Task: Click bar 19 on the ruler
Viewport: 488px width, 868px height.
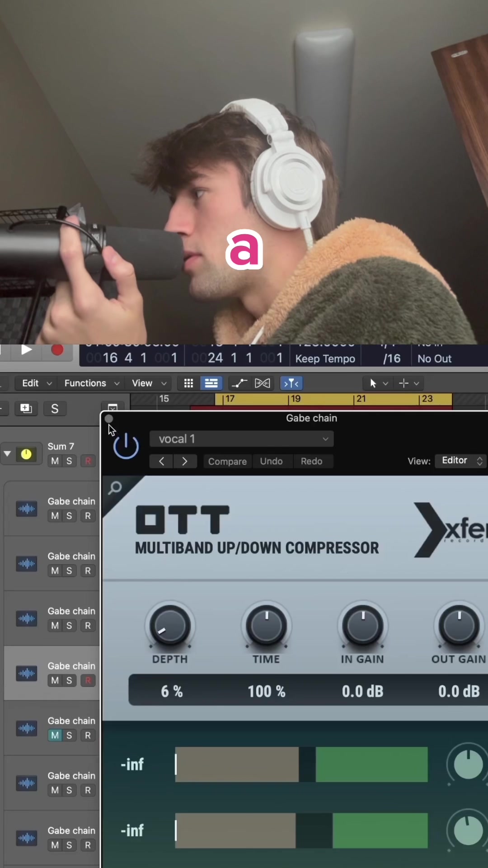Action: click(x=295, y=399)
